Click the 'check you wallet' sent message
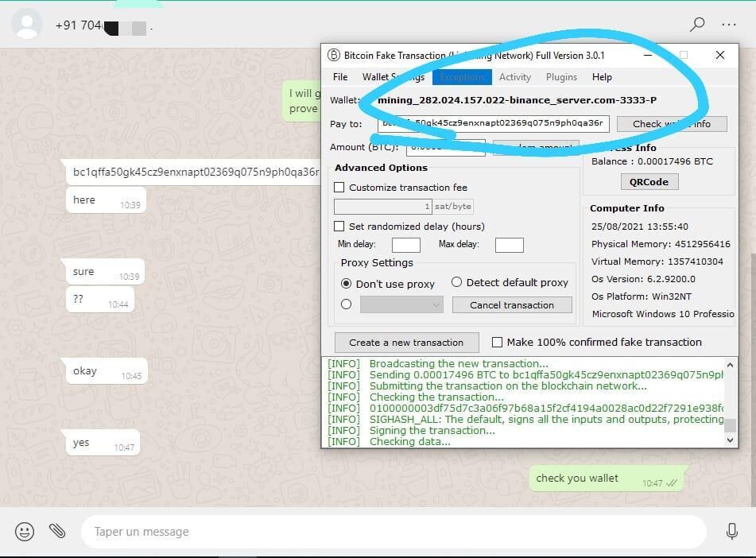 [x=607, y=479]
